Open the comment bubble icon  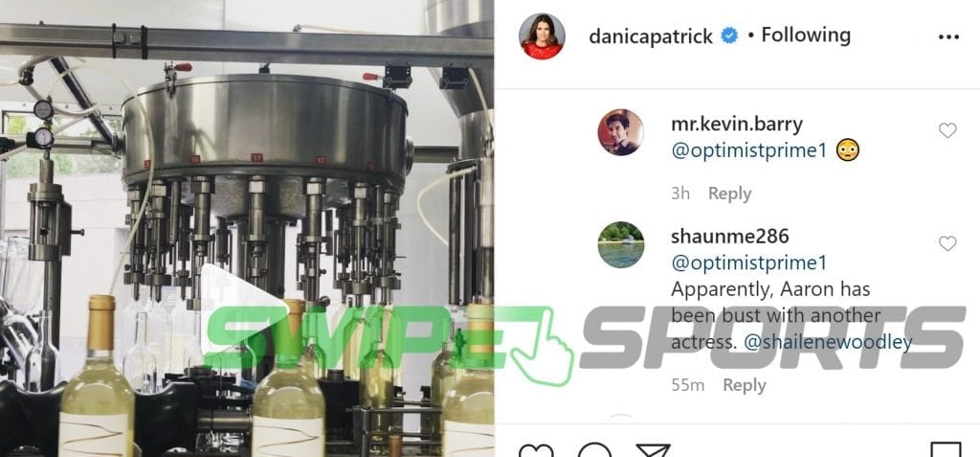point(594,450)
